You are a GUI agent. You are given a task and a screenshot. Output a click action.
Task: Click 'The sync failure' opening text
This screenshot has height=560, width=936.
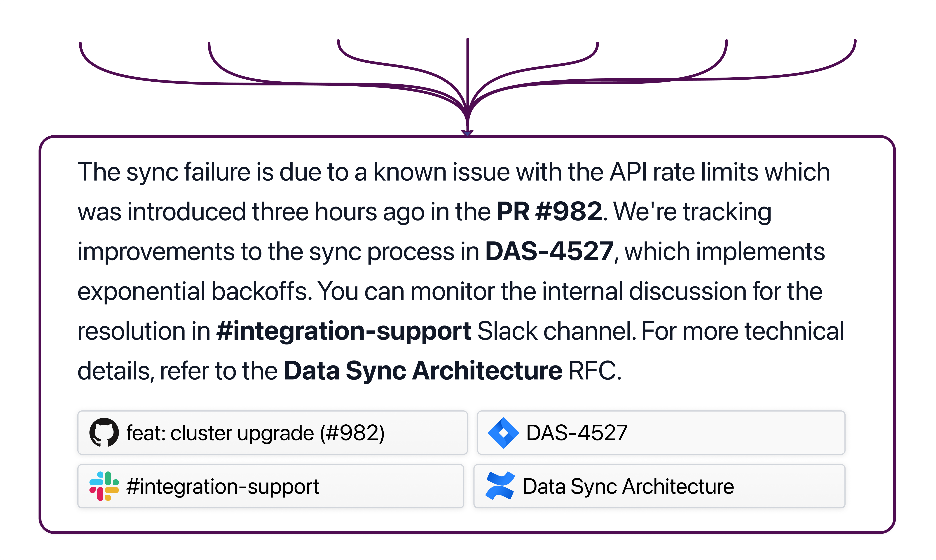(164, 172)
